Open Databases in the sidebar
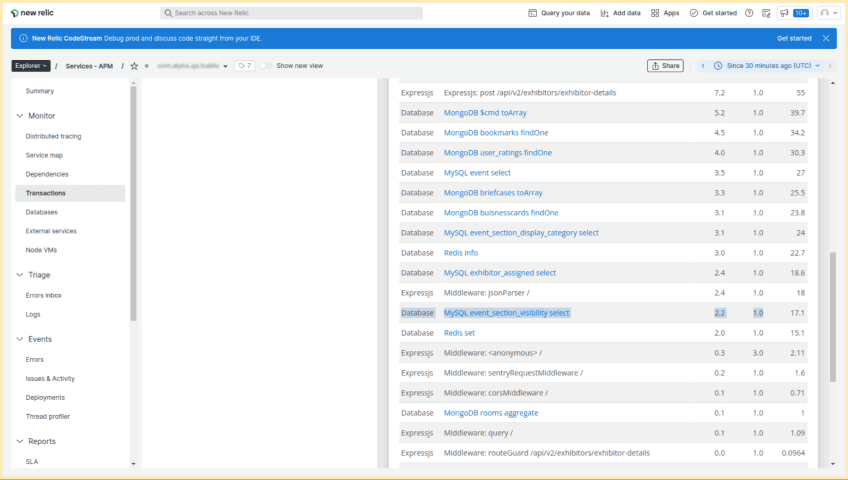 [42, 212]
